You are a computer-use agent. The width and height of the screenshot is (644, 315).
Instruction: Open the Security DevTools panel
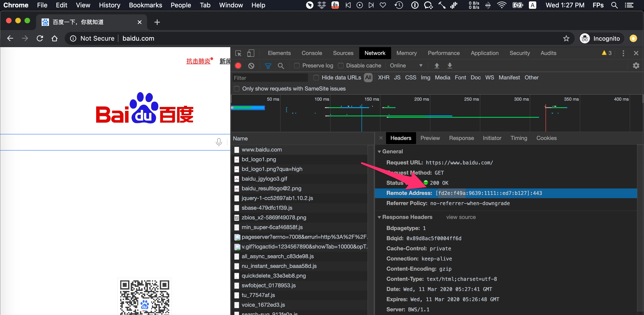519,53
